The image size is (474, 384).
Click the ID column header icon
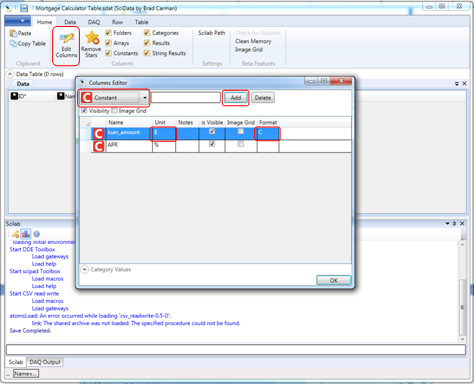(x=14, y=96)
